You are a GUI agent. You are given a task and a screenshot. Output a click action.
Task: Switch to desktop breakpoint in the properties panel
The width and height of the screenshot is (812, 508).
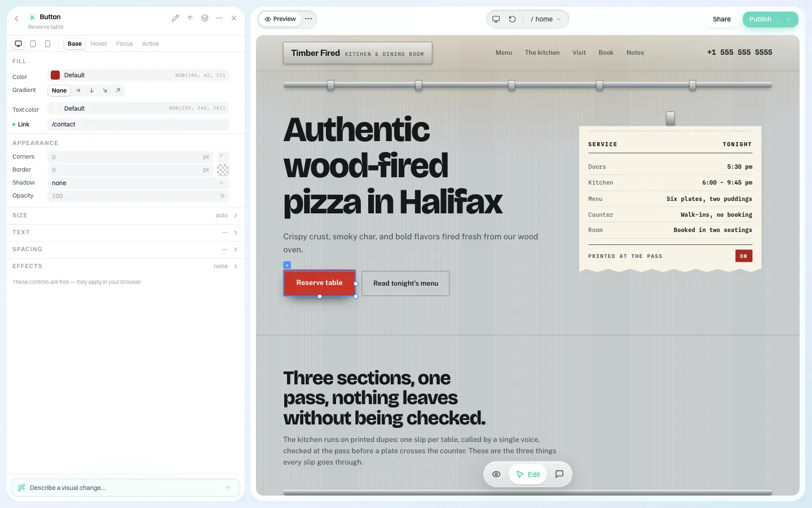19,43
